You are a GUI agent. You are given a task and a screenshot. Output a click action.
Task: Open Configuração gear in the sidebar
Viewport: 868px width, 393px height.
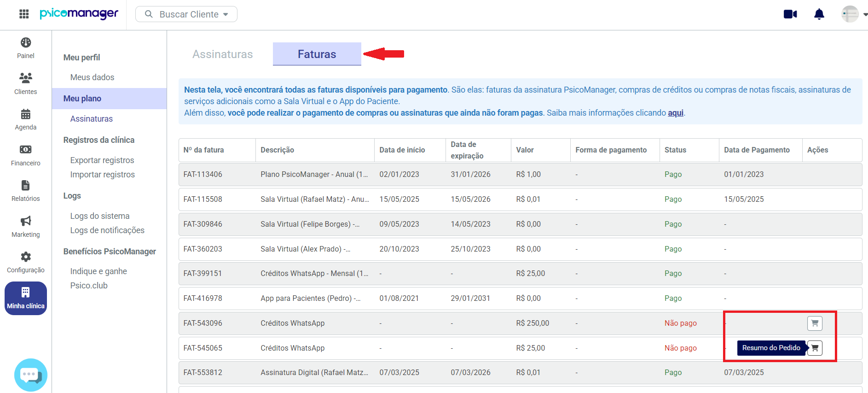tap(26, 262)
